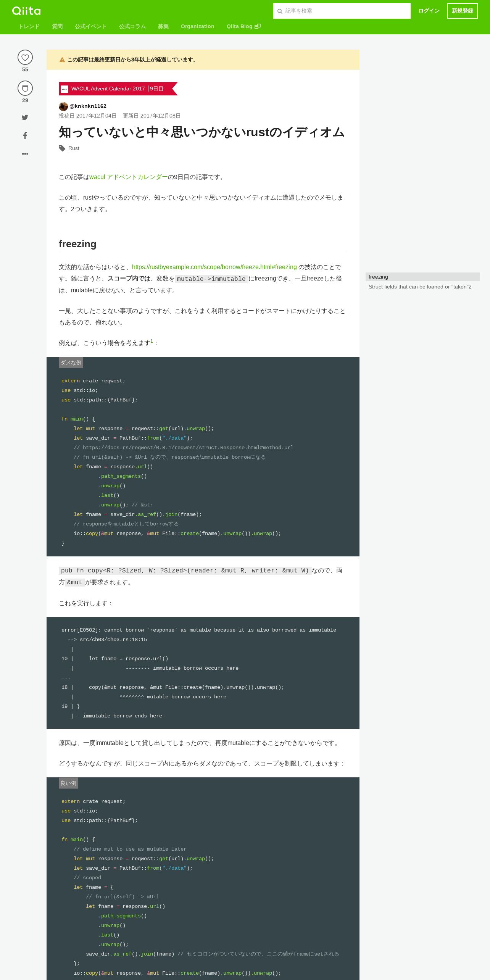
Task: Click the Rust tag icon
Action: [x=62, y=148]
